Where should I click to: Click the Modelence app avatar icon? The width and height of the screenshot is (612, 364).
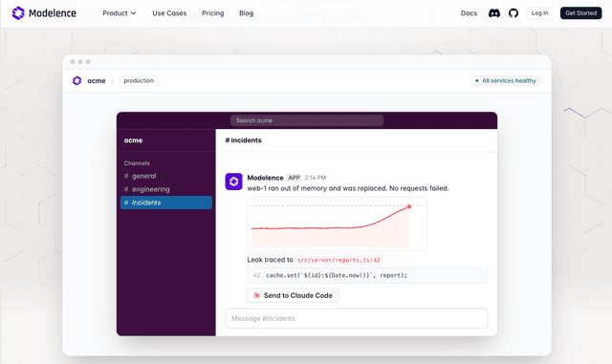233,182
